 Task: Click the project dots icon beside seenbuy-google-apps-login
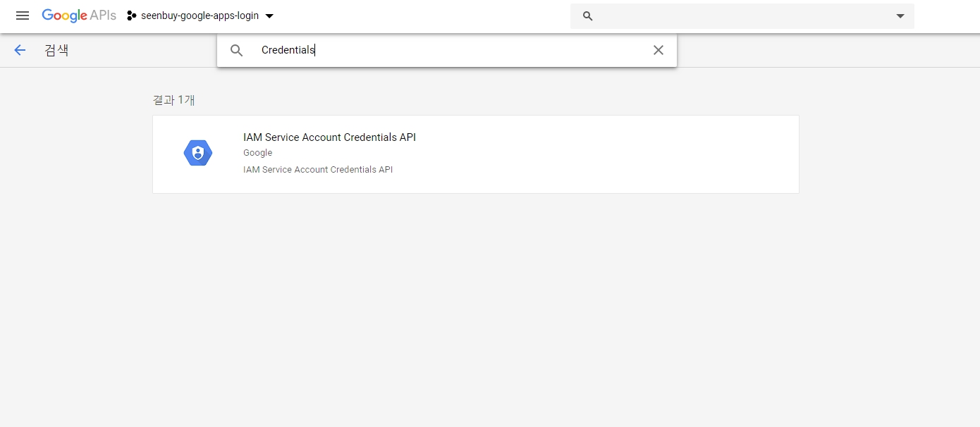pos(131,16)
